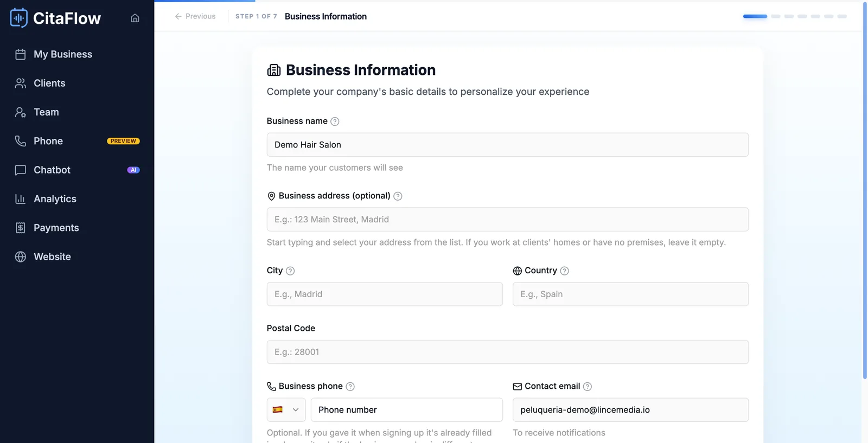Open the home icon in sidebar header

point(135,18)
